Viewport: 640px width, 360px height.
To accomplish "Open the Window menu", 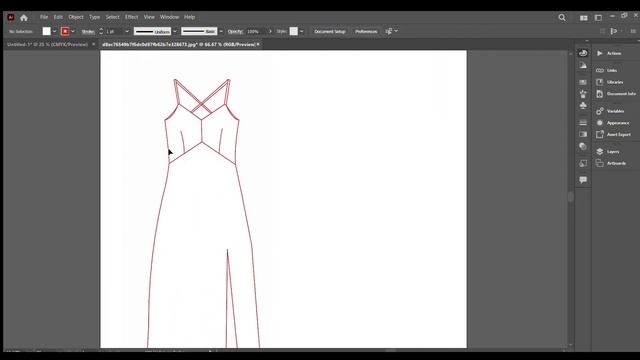I will coord(169,17).
